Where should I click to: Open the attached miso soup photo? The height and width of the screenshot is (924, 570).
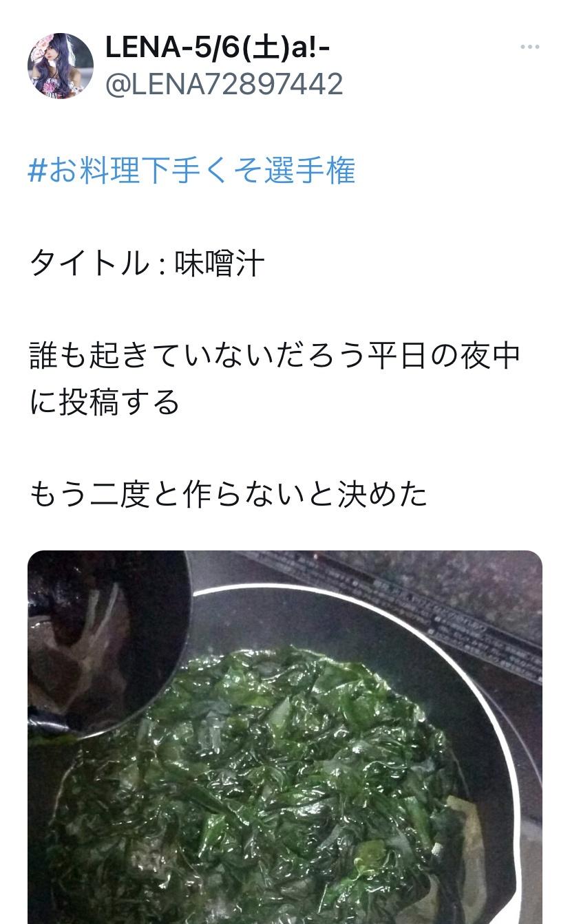click(x=285, y=737)
